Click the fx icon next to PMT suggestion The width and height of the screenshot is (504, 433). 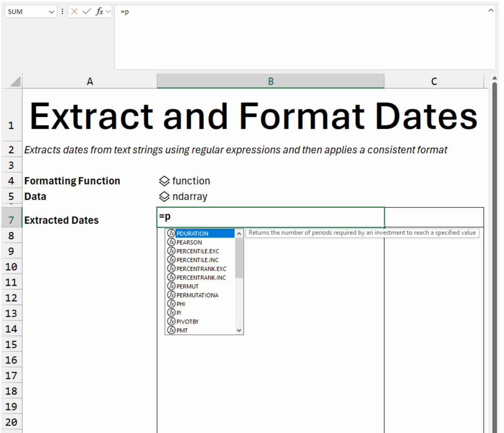[x=171, y=330]
